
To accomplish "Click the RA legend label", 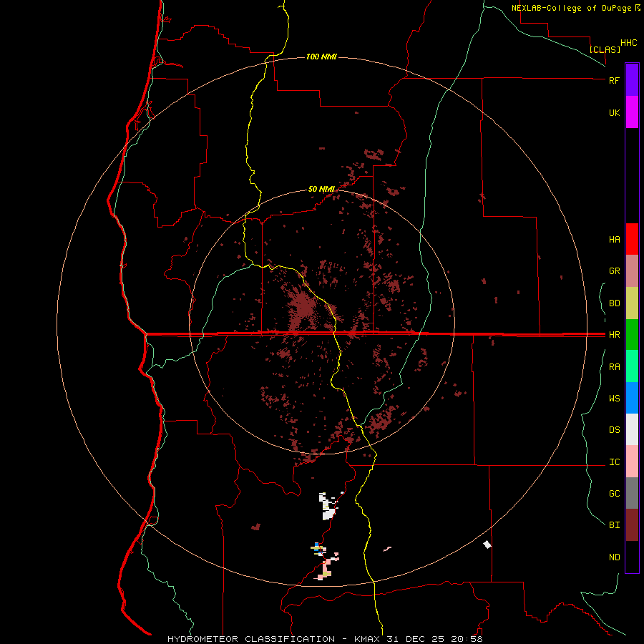I will [614, 367].
